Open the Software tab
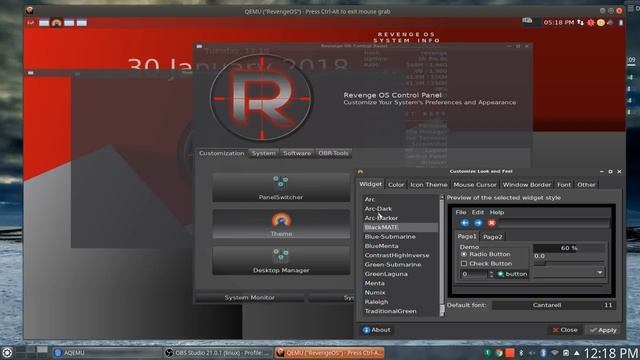 (x=297, y=153)
